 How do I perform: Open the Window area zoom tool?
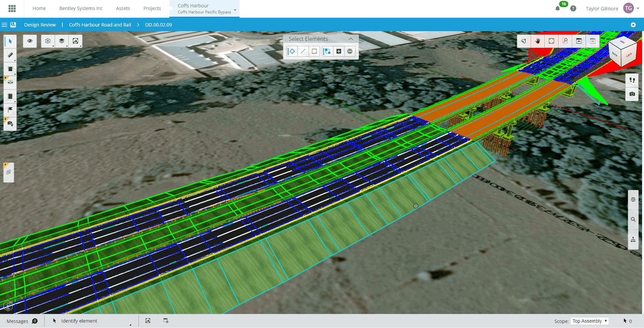[565, 41]
